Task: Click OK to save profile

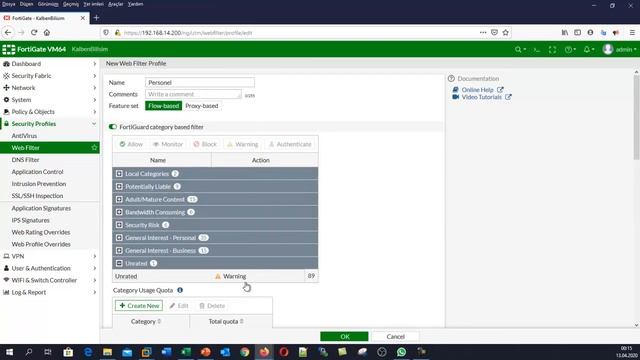Action: tap(344, 336)
